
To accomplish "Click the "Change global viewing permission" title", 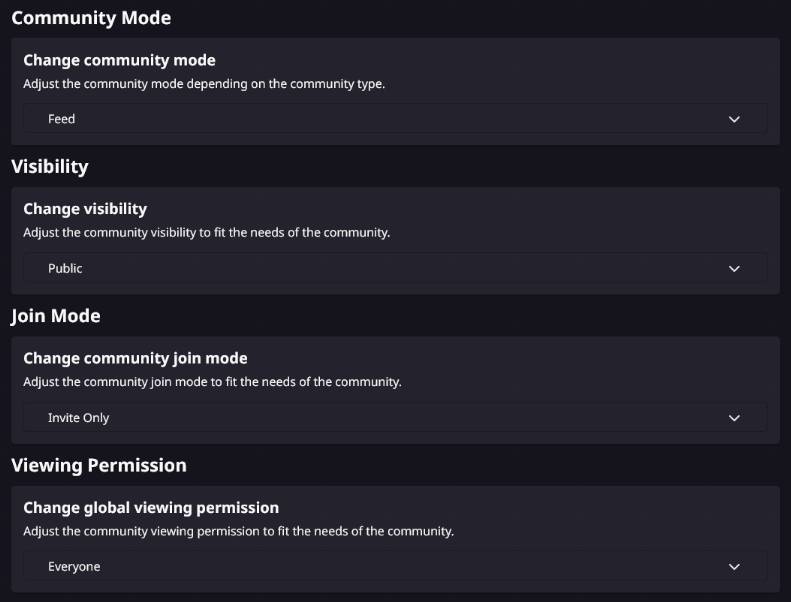I will (151, 507).
